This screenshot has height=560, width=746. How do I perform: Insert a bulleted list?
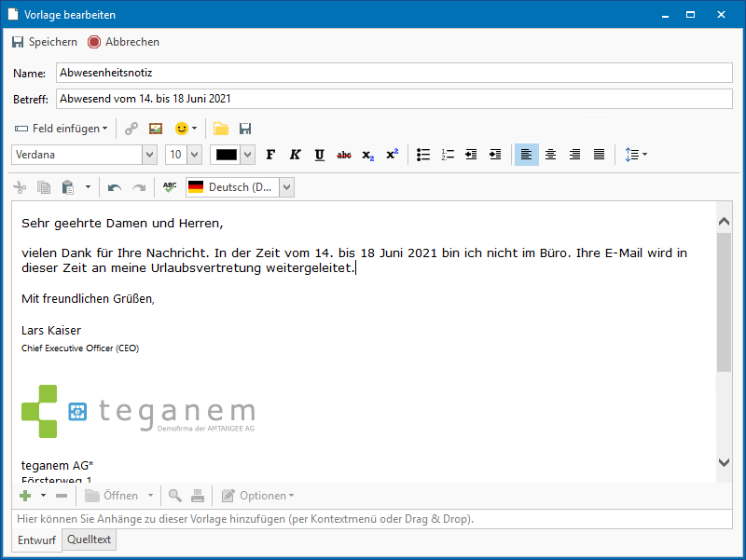(423, 155)
